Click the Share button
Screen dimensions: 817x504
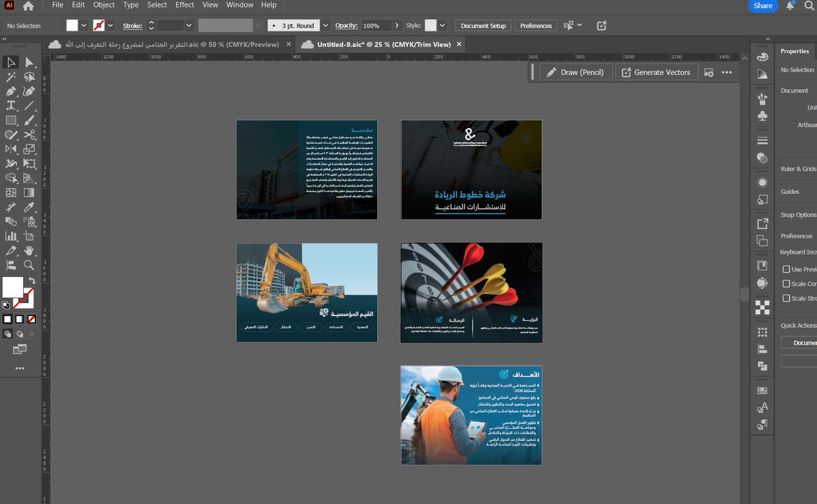tap(763, 5)
